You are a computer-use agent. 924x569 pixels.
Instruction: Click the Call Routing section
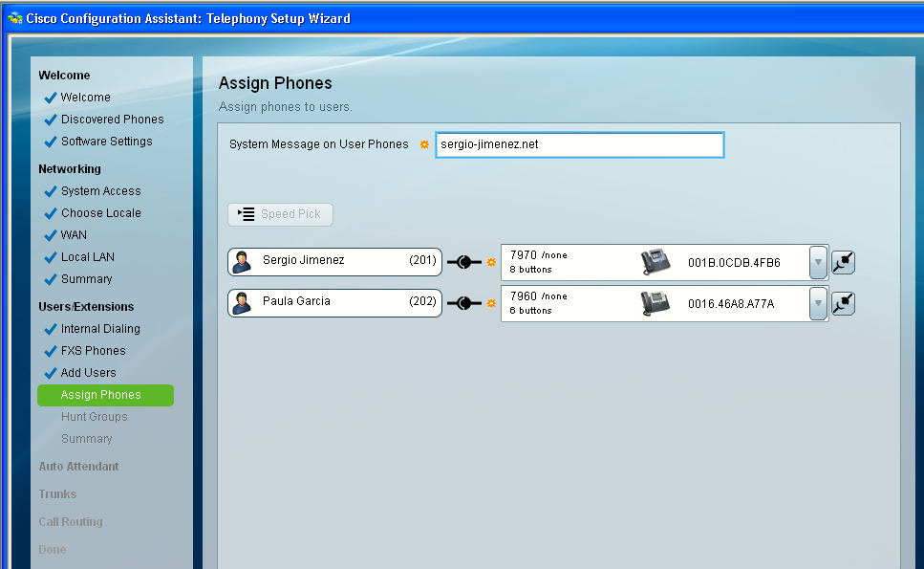(x=70, y=522)
